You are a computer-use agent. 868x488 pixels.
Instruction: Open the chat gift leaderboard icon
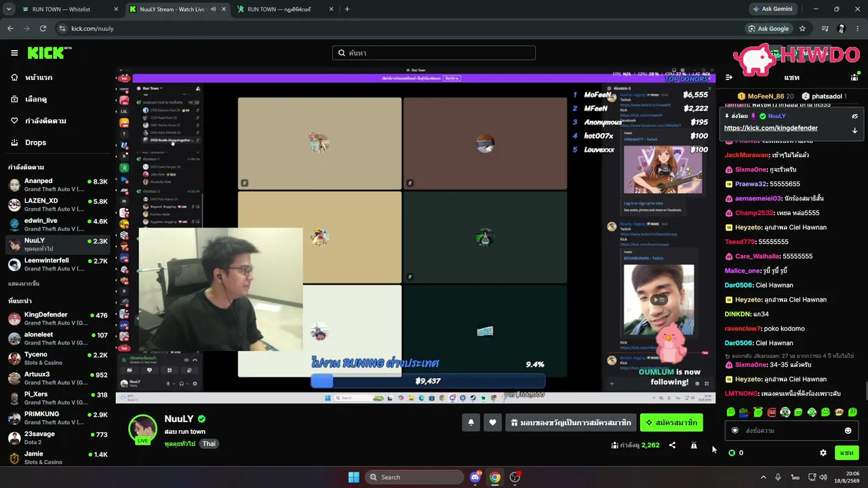tap(854, 77)
